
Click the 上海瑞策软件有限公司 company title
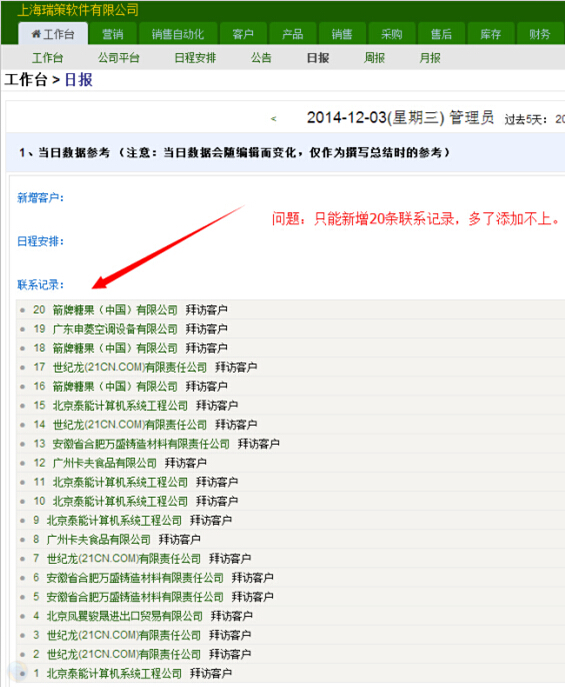pyautogui.click(x=78, y=10)
